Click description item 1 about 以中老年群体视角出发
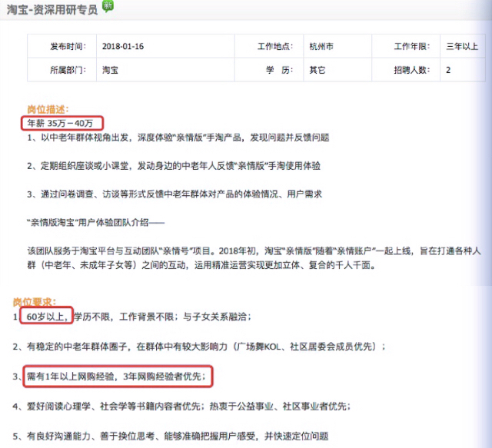This screenshot has height=448, width=492. [x=178, y=138]
